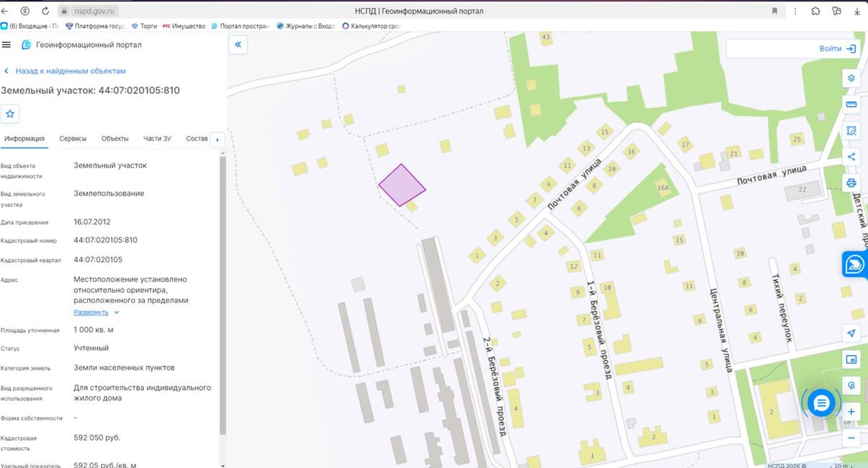Open the browser three-dot menu
This screenshot has width=868, height=468.
pos(795,11)
